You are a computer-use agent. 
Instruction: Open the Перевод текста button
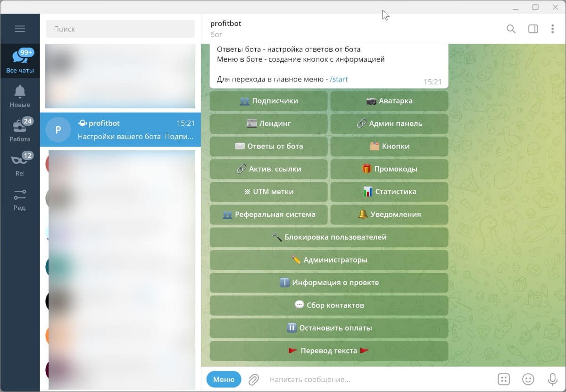pos(329,351)
